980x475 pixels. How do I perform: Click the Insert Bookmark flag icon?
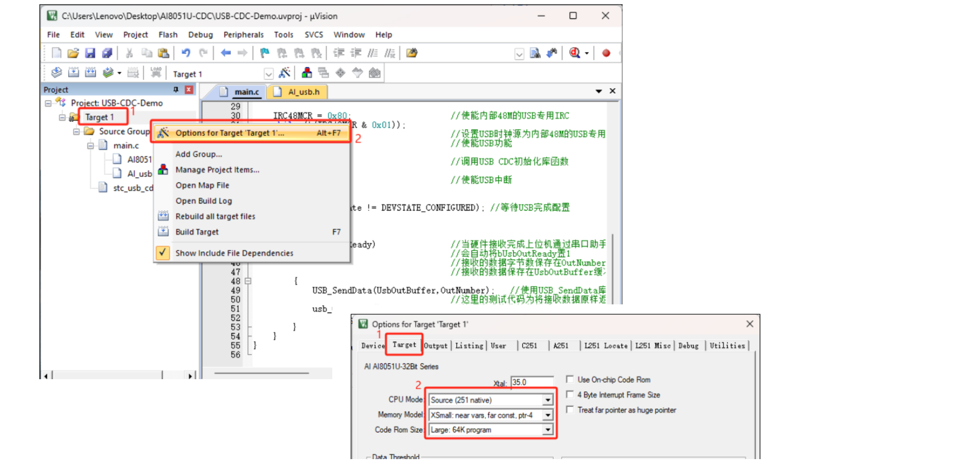tap(265, 53)
